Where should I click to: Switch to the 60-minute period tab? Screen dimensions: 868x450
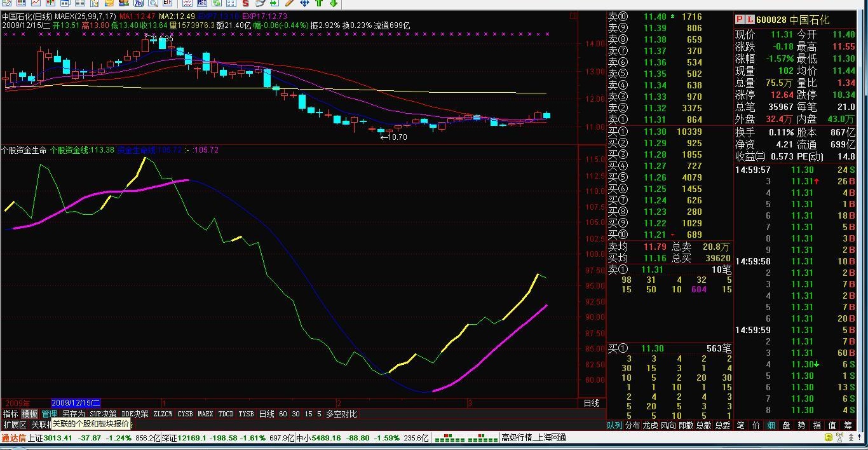[283, 414]
